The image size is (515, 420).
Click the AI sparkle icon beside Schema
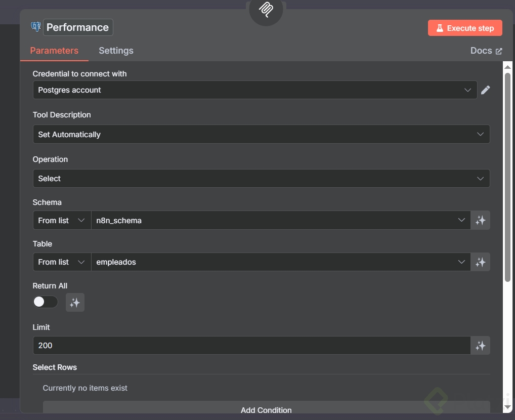coord(481,220)
